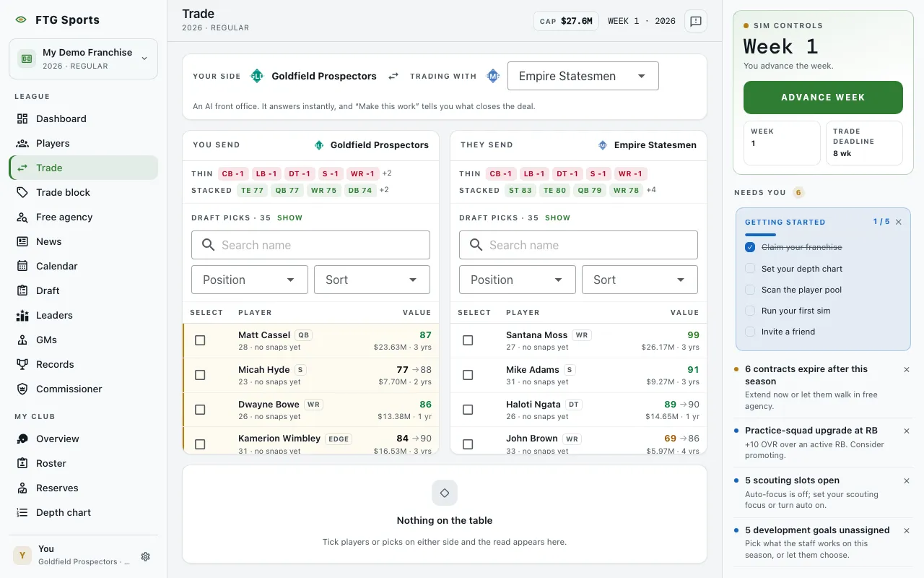This screenshot has height=578, width=924.
Task: Click the Search name field in You Send
Action: (x=310, y=245)
